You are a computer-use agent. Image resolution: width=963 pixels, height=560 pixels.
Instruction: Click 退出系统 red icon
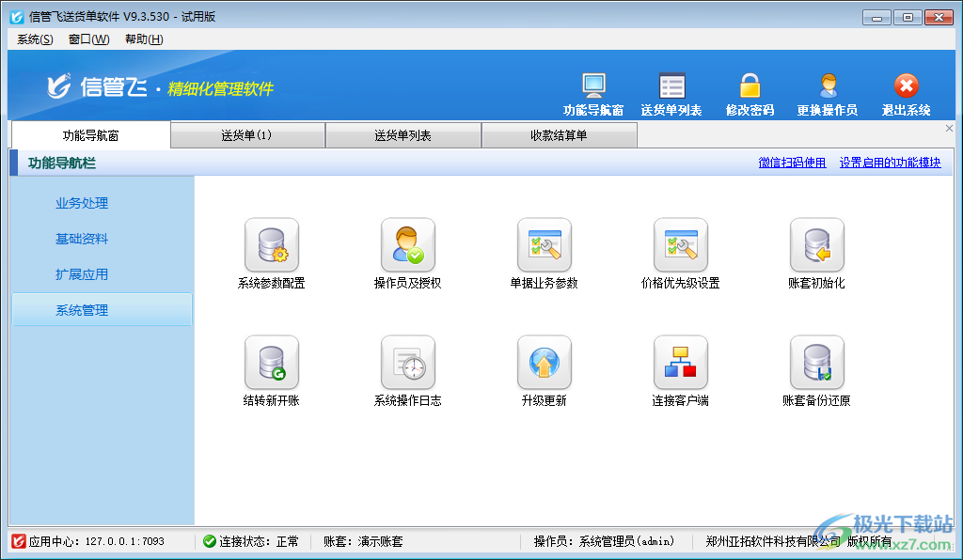pos(907,86)
